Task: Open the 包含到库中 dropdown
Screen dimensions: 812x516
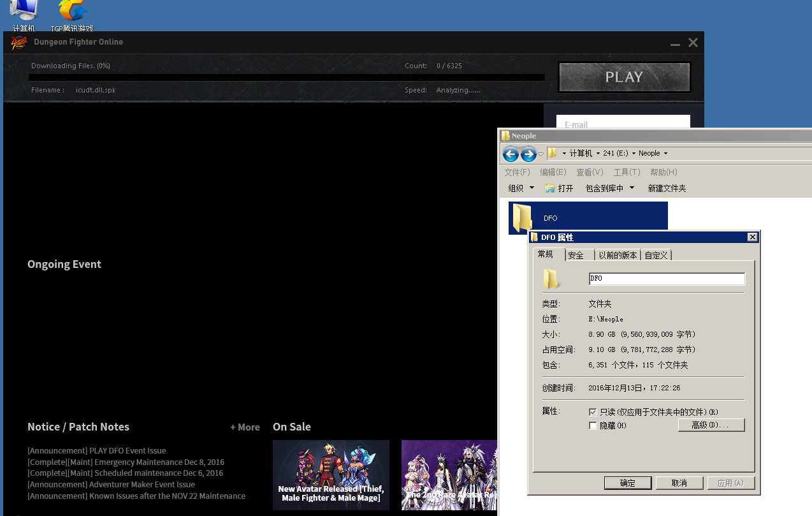Action: click(x=610, y=188)
